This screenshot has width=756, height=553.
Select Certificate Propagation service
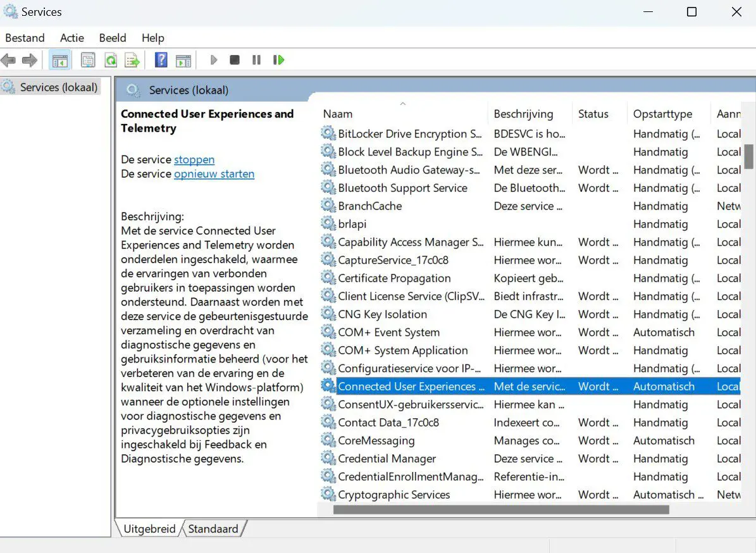[x=530, y=278]
